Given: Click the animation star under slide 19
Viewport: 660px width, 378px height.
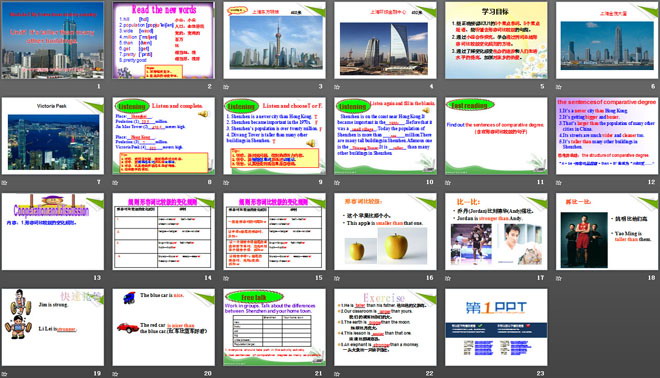Looking at the screenshot, I should coord(4,374).
